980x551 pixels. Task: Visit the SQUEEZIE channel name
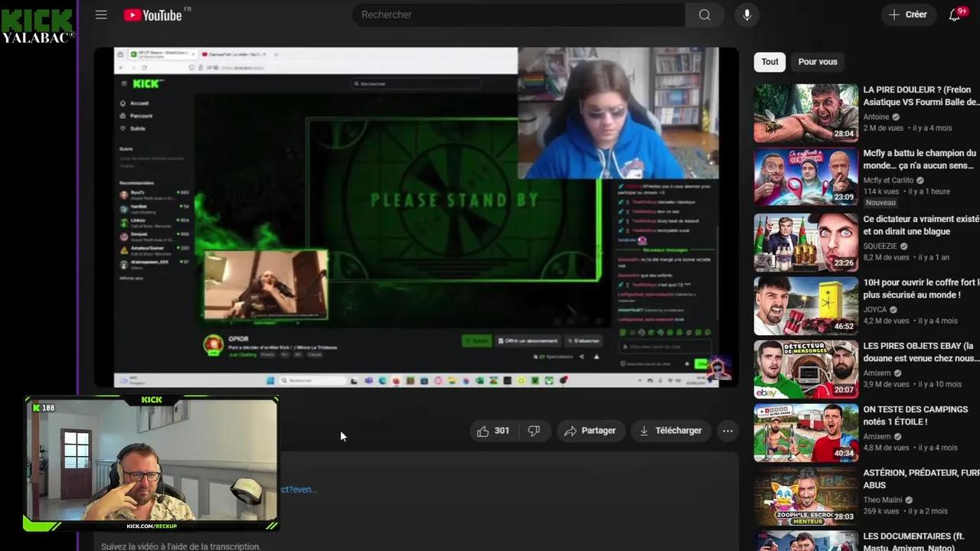click(880, 246)
